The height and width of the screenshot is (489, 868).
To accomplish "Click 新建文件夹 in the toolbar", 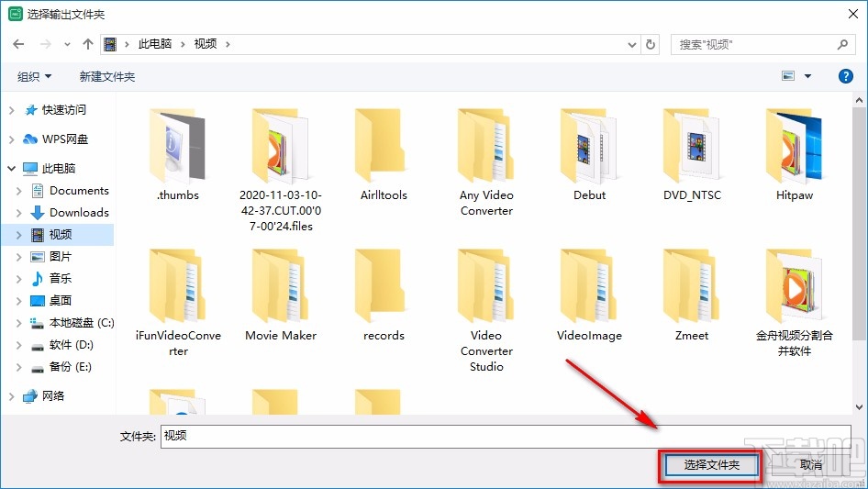I will click(107, 76).
